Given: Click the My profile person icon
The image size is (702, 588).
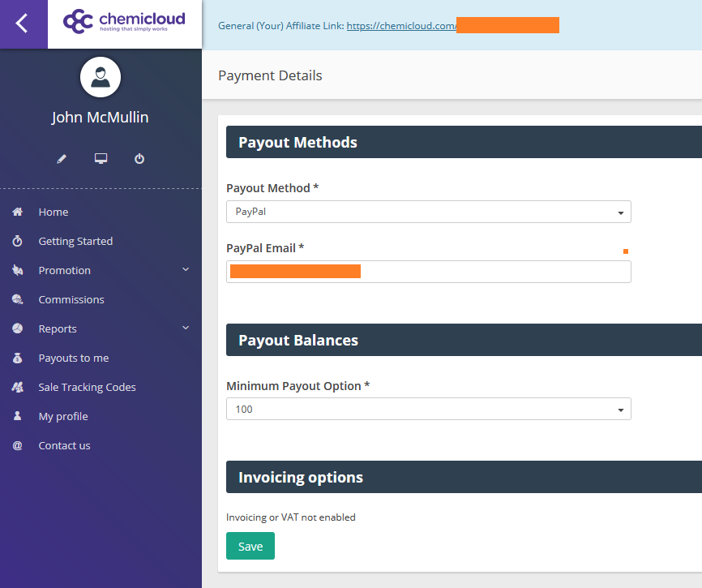Looking at the screenshot, I should (x=17, y=416).
